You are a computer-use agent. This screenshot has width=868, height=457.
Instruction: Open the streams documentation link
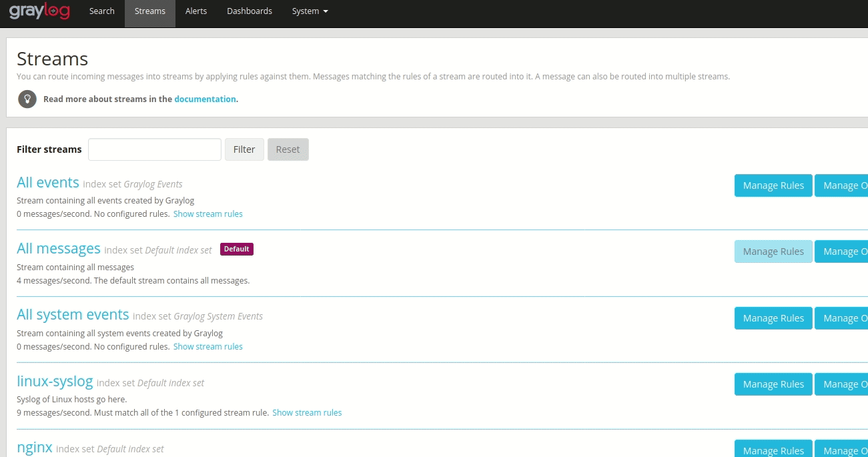[x=205, y=99]
